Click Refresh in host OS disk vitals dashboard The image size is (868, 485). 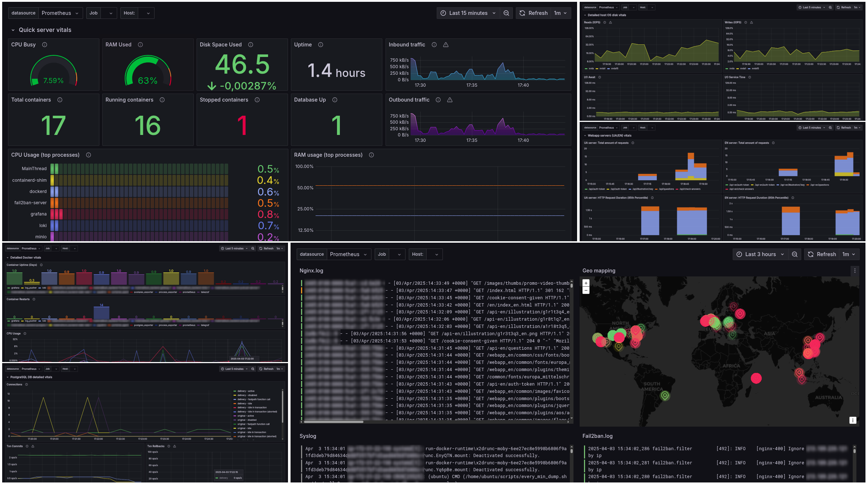click(844, 7)
